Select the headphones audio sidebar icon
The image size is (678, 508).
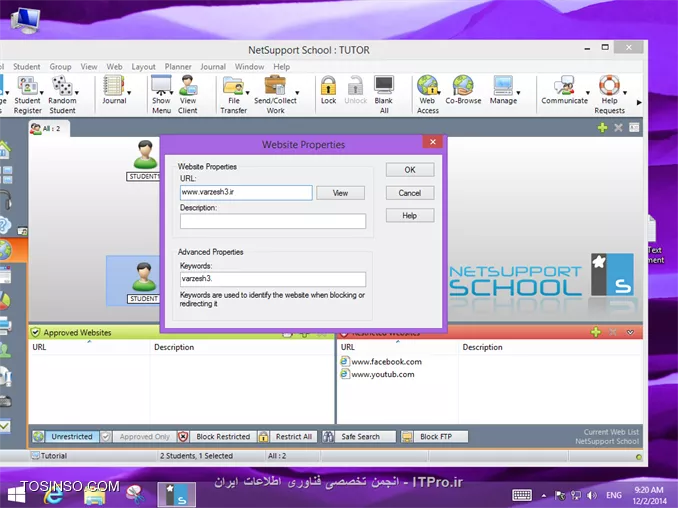(5, 200)
